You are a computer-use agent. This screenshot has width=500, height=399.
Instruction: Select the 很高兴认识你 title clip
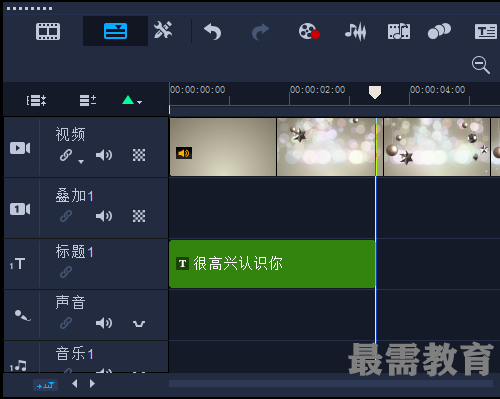click(x=272, y=264)
